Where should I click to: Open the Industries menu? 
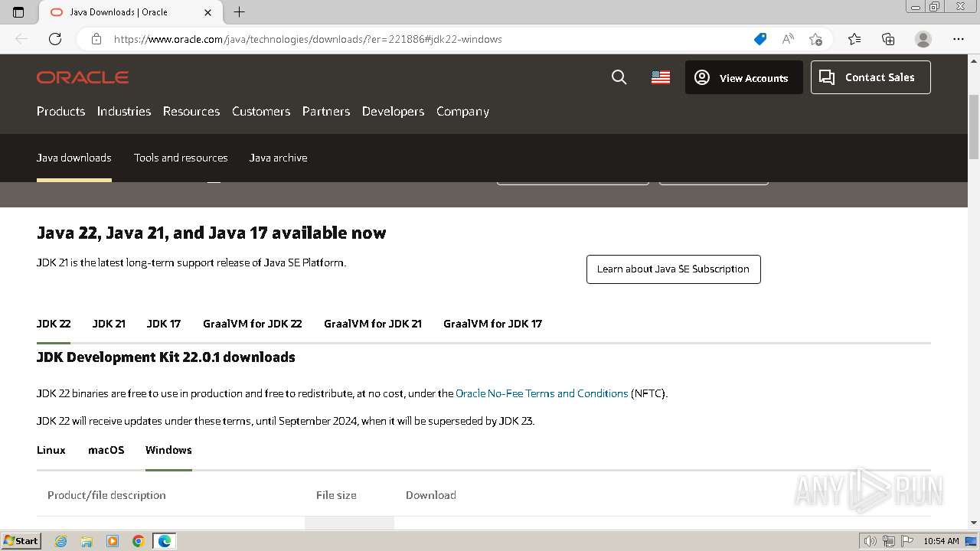tap(124, 111)
